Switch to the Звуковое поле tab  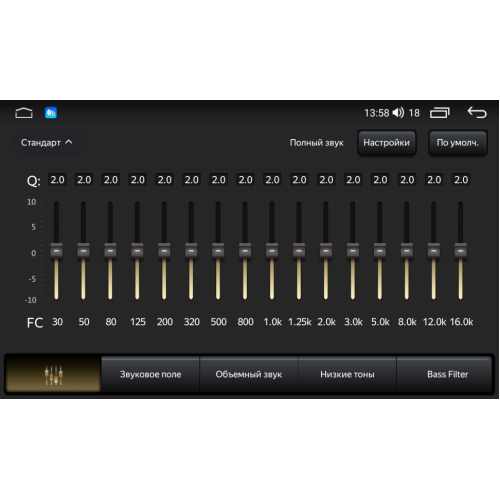pyautogui.click(x=150, y=374)
